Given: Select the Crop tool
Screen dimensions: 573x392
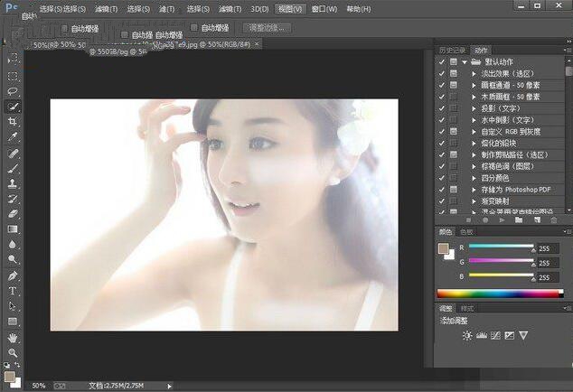Looking at the screenshot, I should [x=13, y=121].
